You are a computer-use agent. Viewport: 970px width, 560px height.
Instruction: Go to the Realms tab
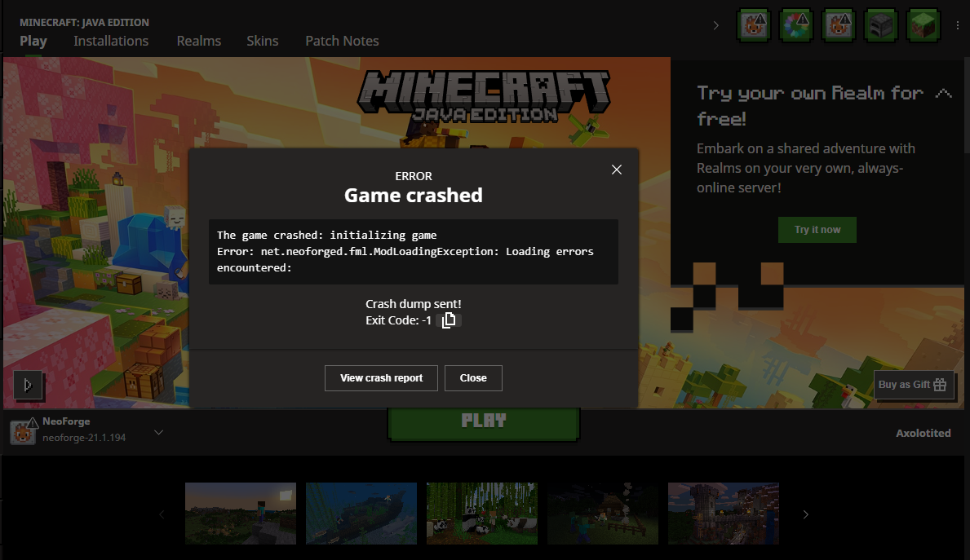(x=198, y=41)
